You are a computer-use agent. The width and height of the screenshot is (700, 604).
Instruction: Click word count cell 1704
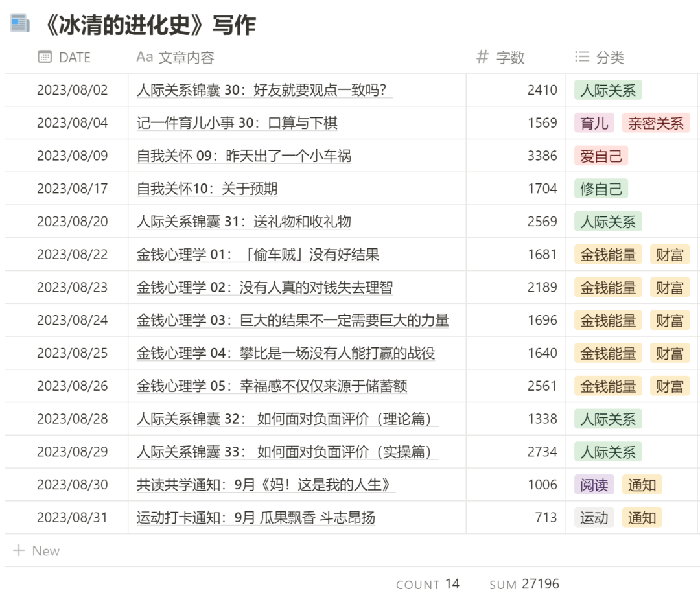point(516,189)
